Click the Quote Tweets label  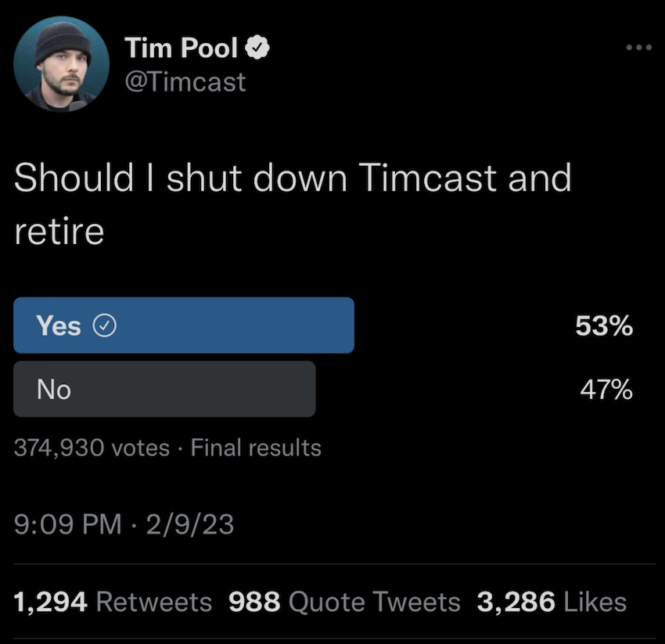(374, 602)
